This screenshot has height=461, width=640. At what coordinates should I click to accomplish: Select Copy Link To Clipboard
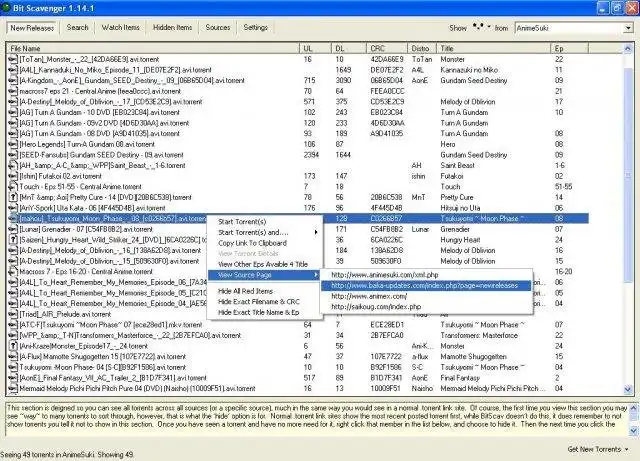(264, 243)
